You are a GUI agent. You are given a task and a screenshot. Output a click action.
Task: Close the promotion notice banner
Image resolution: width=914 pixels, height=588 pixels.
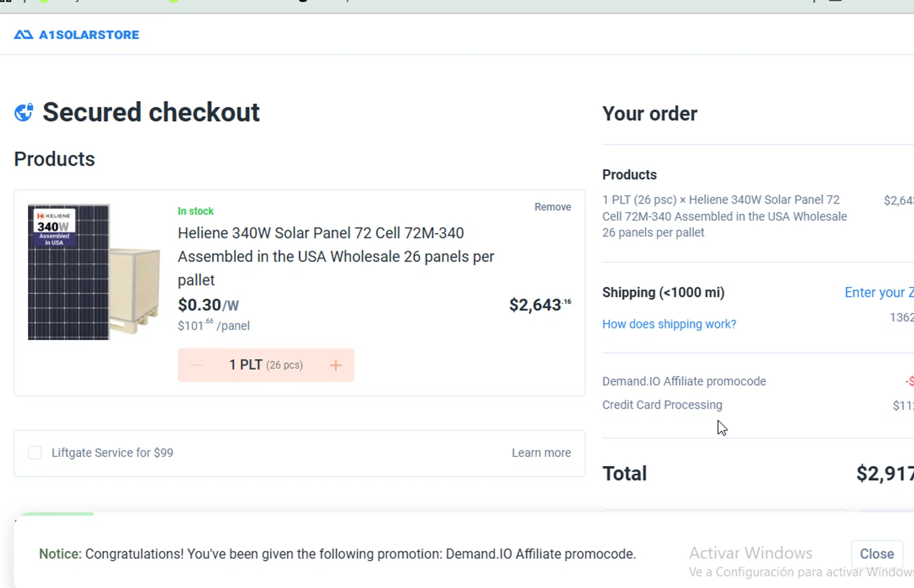pos(877,554)
